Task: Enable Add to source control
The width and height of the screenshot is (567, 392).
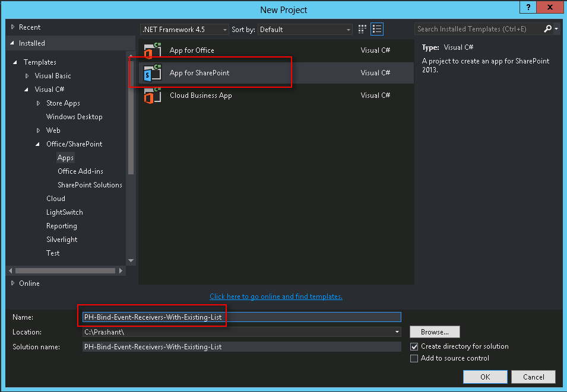Action: [x=414, y=358]
